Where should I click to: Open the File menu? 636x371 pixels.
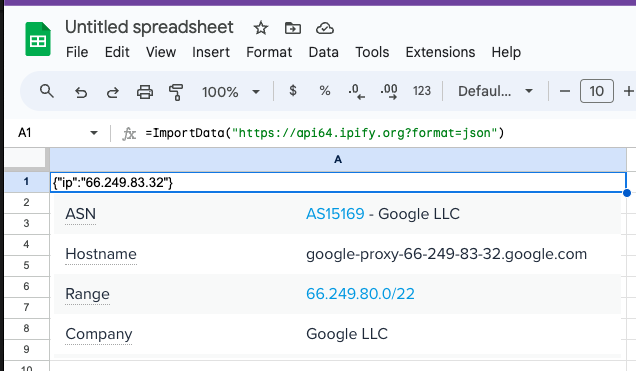click(x=77, y=52)
